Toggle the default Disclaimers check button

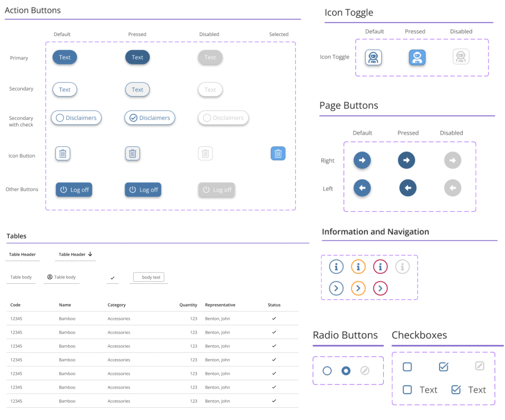(76, 118)
